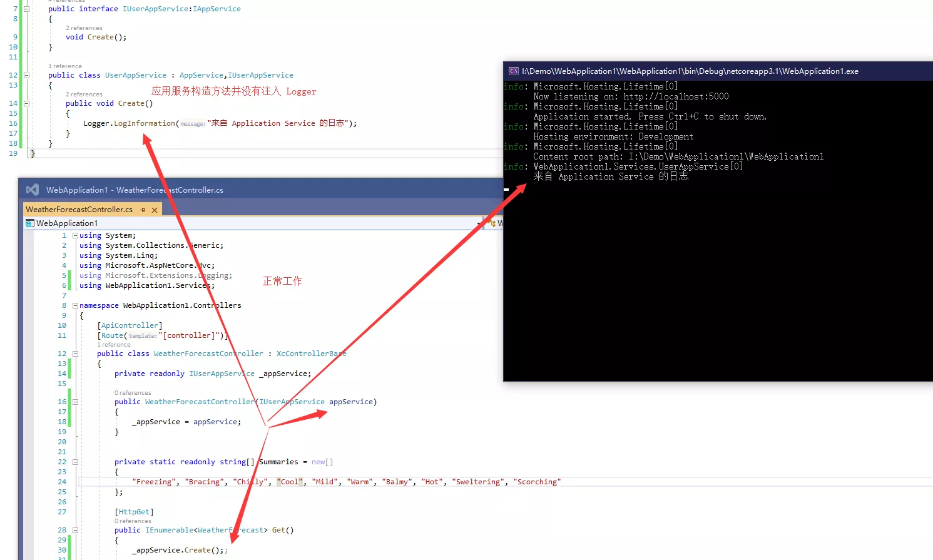This screenshot has width=933, height=560.
Task: Collapse the Get() method at line 28
Action: point(75,531)
